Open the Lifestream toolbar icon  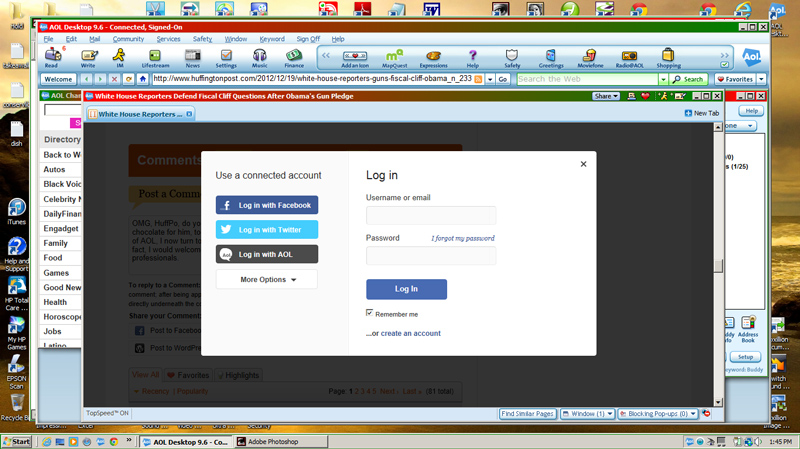155,58
